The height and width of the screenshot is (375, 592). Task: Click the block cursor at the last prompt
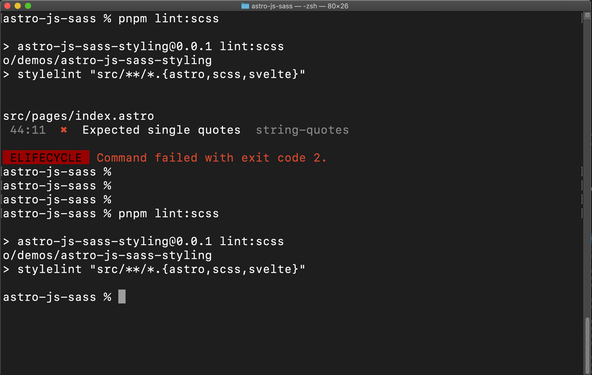pyautogui.click(x=122, y=297)
